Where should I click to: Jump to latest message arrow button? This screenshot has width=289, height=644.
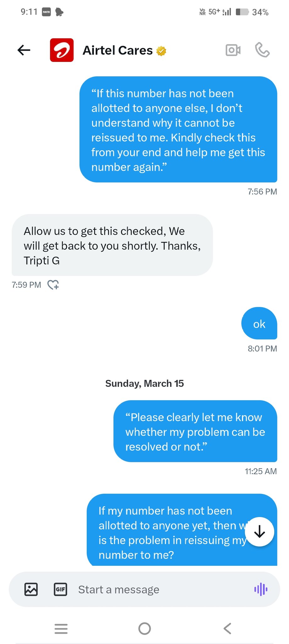259,532
